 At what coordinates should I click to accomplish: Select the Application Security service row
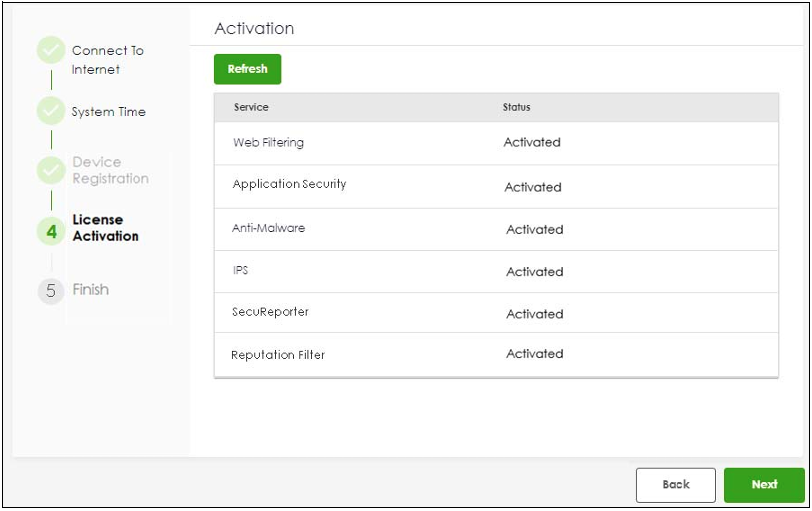[x=496, y=187]
